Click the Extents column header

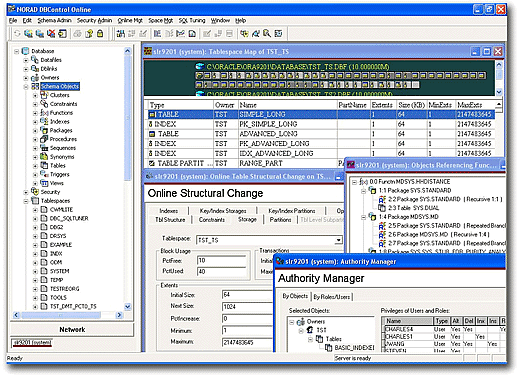tap(382, 105)
